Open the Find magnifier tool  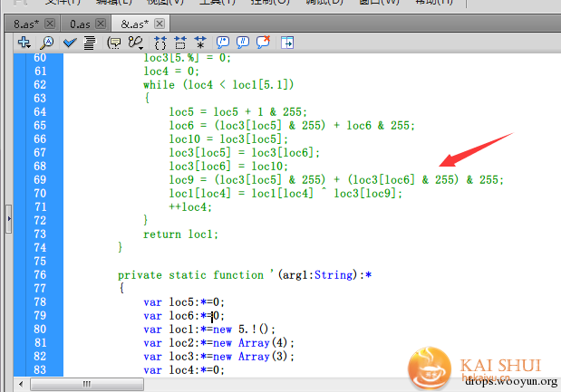[46, 43]
